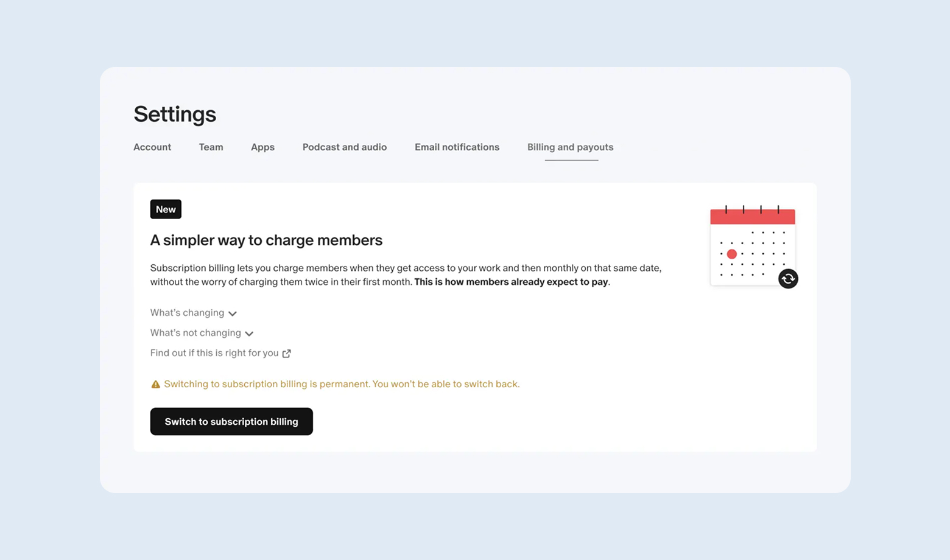
Task: Select the Billing and payouts tab
Action: point(570,147)
